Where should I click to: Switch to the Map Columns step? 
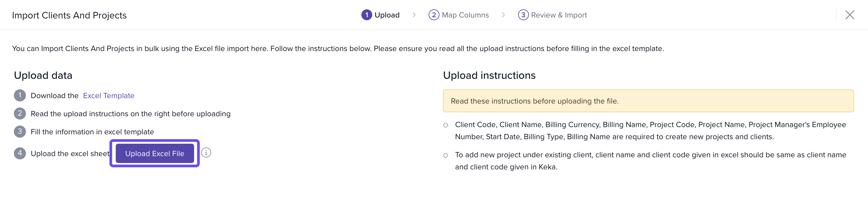465,15
